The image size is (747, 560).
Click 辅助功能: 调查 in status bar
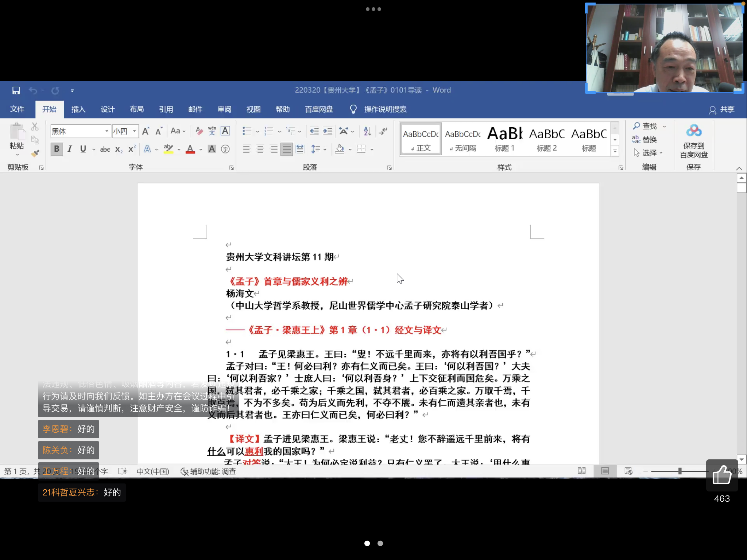[x=208, y=471]
